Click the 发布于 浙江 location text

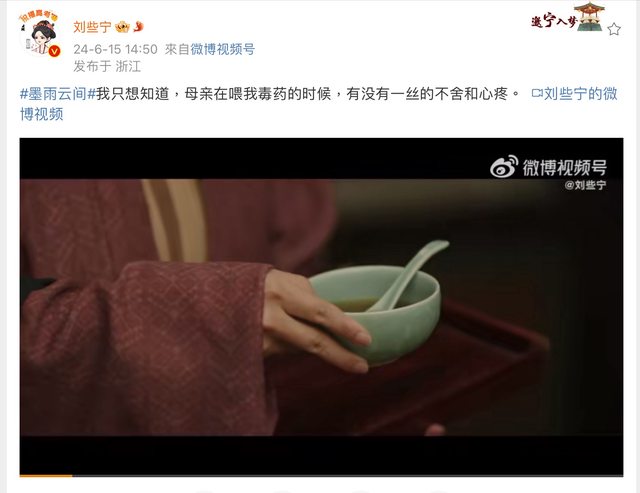click(x=107, y=66)
